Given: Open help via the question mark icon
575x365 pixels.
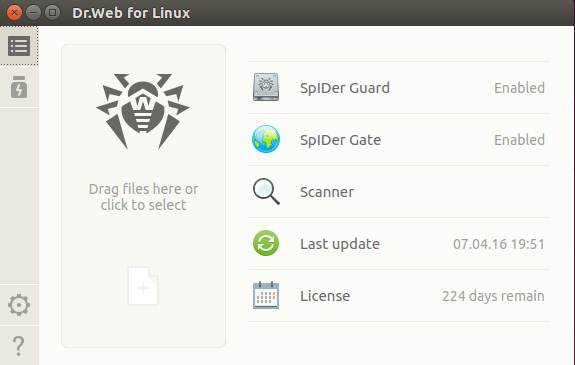Looking at the screenshot, I should [19, 346].
